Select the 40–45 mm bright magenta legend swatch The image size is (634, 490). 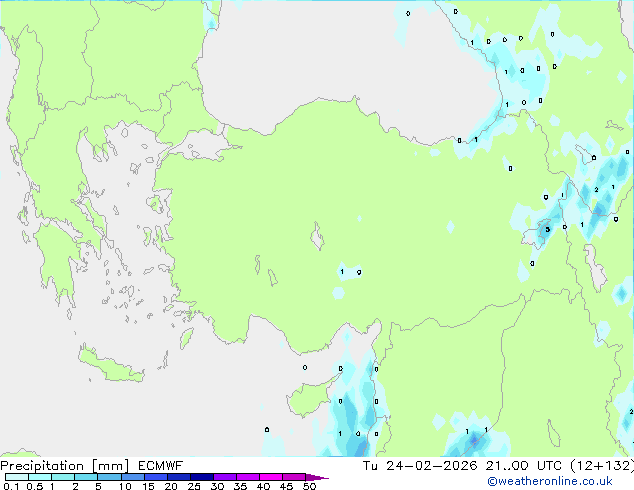pyautogui.click(x=271, y=477)
